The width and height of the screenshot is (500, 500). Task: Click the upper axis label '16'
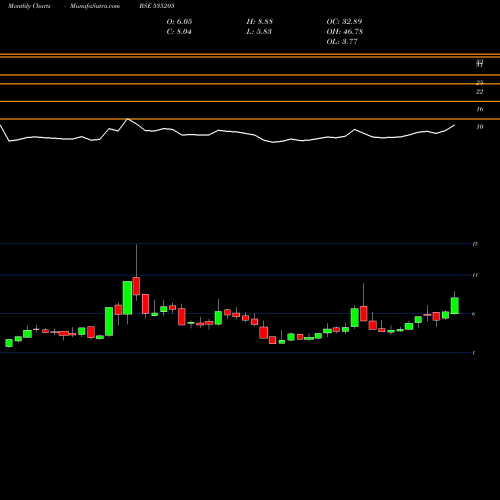click(x=480, y=109)
